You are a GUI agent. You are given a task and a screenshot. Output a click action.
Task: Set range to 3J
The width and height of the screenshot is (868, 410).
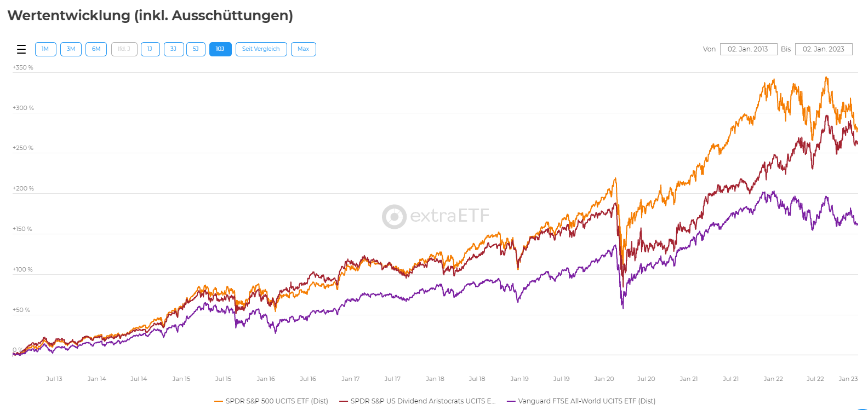173,49
